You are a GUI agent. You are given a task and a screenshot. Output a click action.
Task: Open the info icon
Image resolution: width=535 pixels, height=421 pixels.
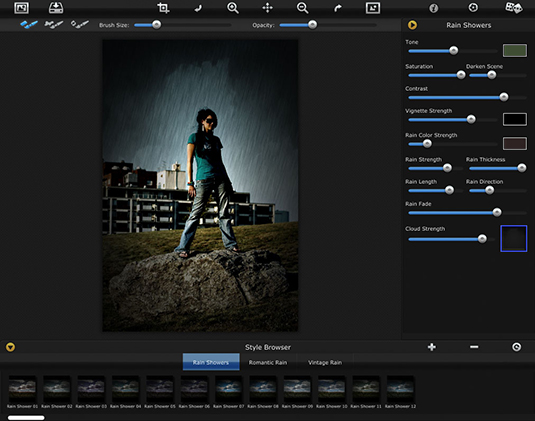pos(433,8)
